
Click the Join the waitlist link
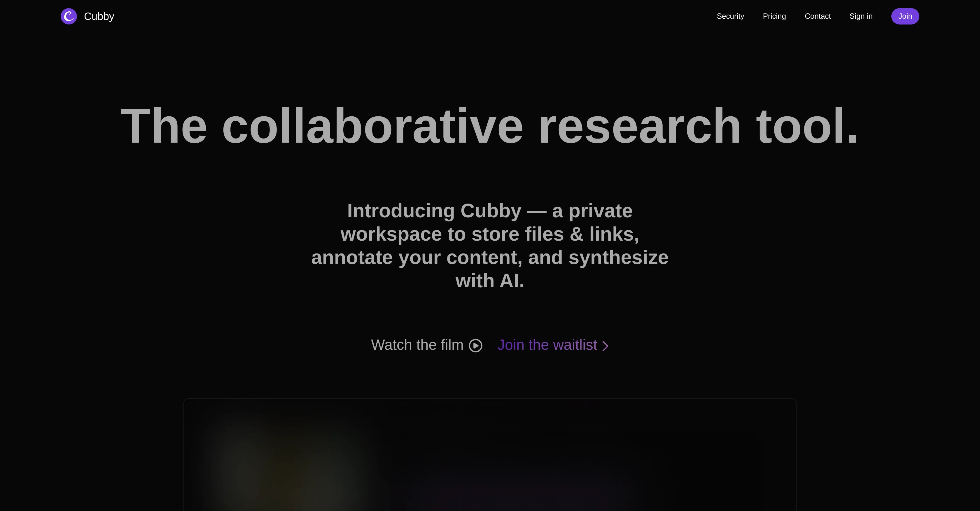point(553,345)
